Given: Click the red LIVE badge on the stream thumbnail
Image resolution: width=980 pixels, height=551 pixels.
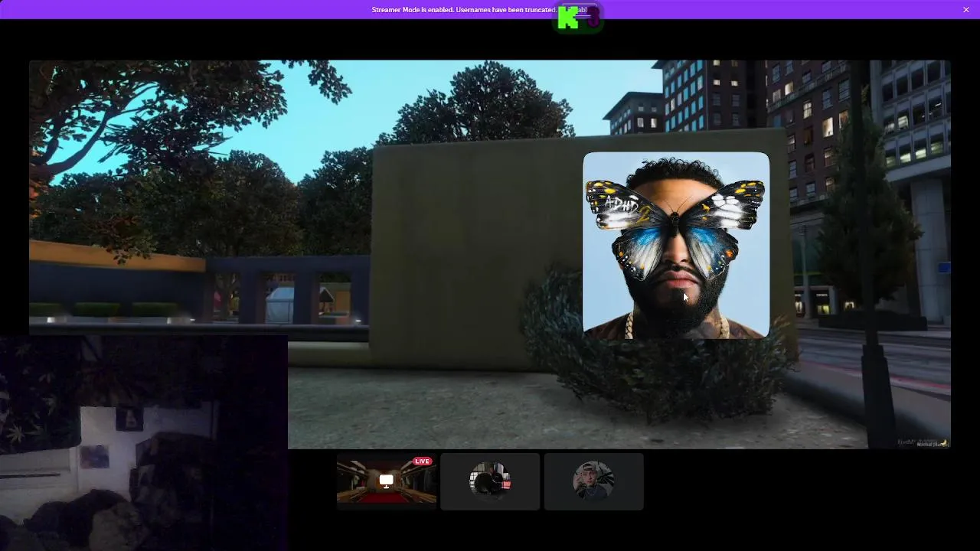Looking at the screenshot, I should click(x=423, y=461).
